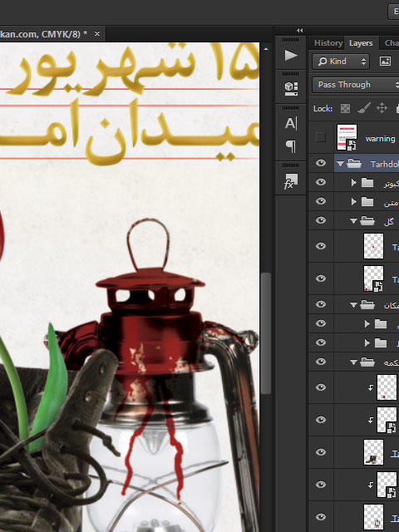
Task: Click the boot layer thumbnail
Action: pos(373,452)
